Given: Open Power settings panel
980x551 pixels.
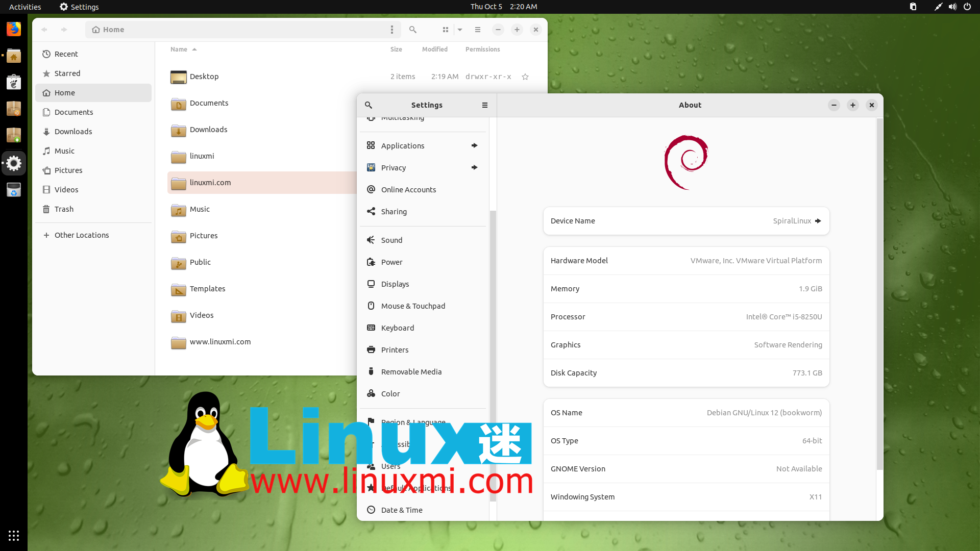Looking at the screenshot, I should coord(423,262).
